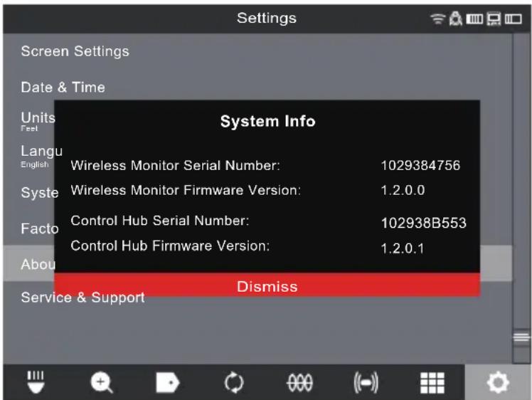Click the Control Hub Serial Number label

point(160,221)
